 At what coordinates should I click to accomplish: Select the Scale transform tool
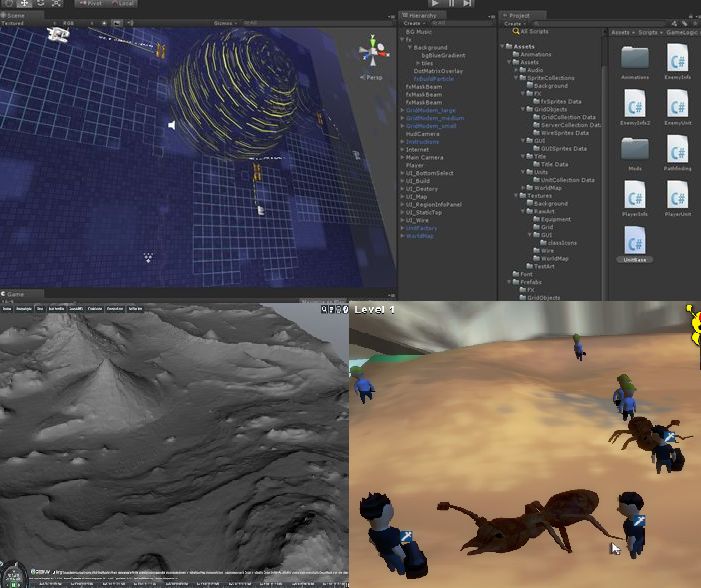(55, 4)
